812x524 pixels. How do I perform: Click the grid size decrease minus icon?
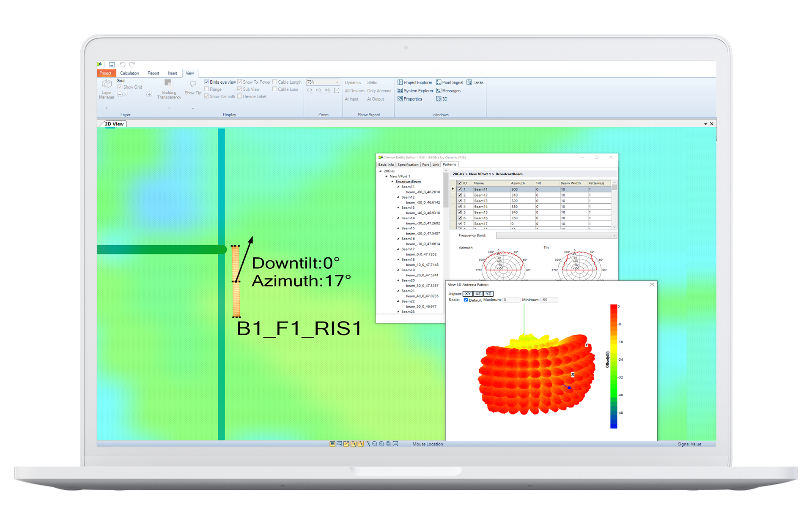click(120, 94)
